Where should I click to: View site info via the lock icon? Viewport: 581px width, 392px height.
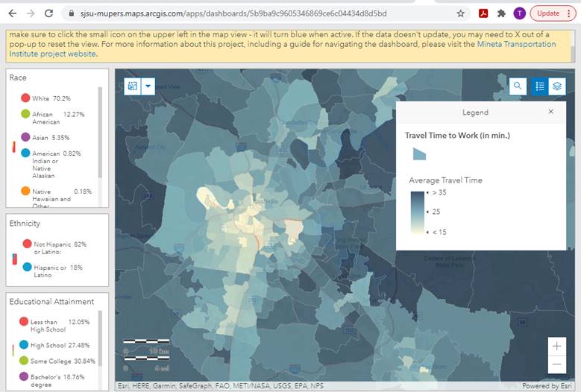click(x=72, y=13)
